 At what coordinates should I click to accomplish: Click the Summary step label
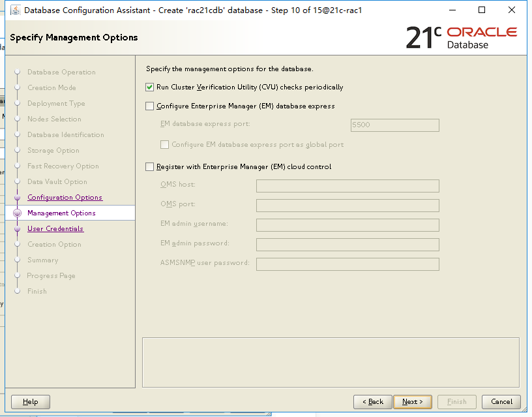[43, 260]
